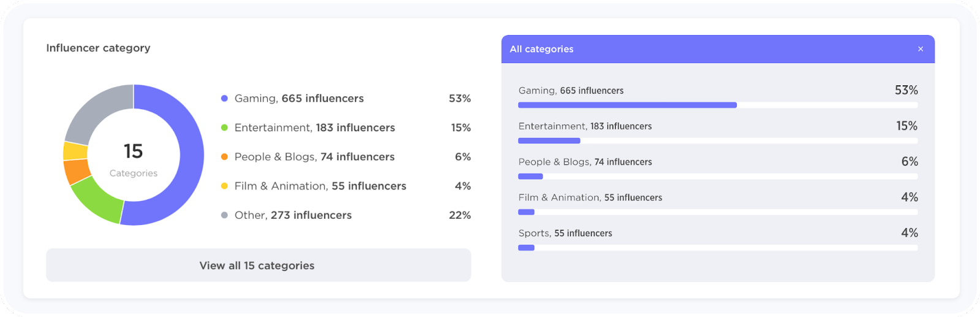Screen dimensions: 980x317
Task: Click the yellow Film & Animation legend dot
Action: (224, 186)
